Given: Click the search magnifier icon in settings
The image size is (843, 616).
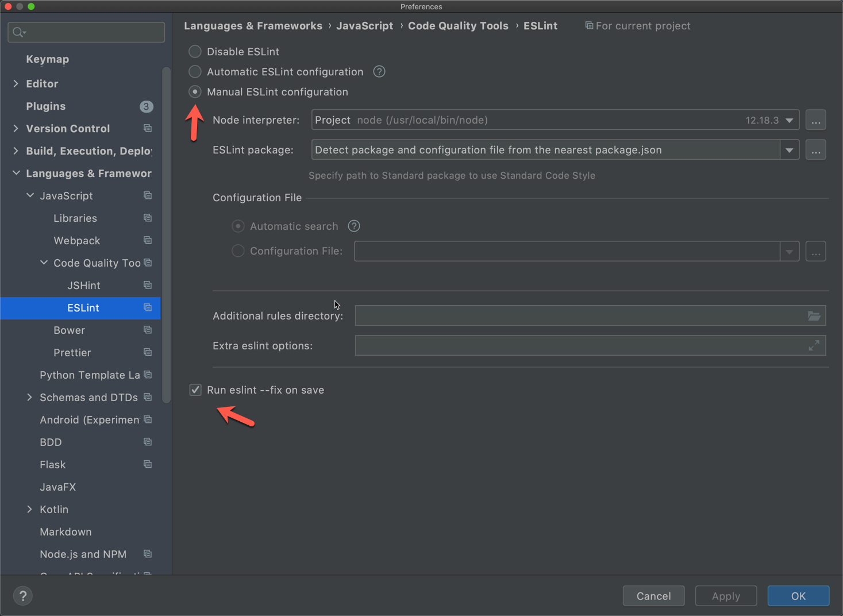Looking at the screenshot, I should (x=19, y=32).
